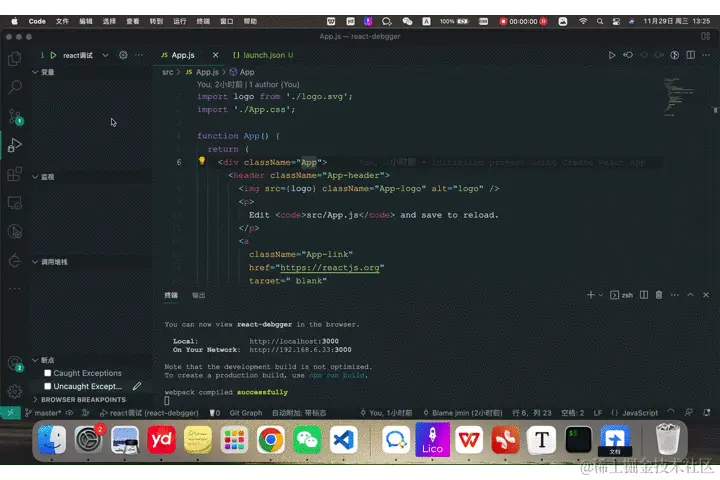Click the src breadcrumb segment

tap(168, 72)
